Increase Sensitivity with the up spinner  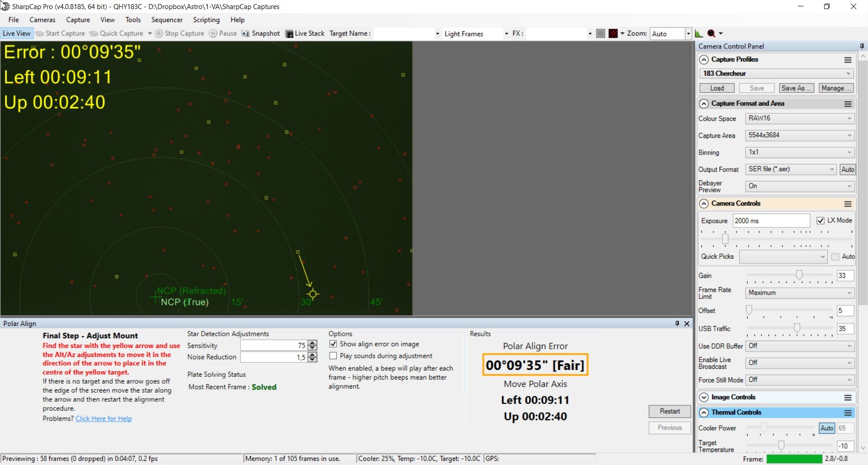tap(312, 343)
